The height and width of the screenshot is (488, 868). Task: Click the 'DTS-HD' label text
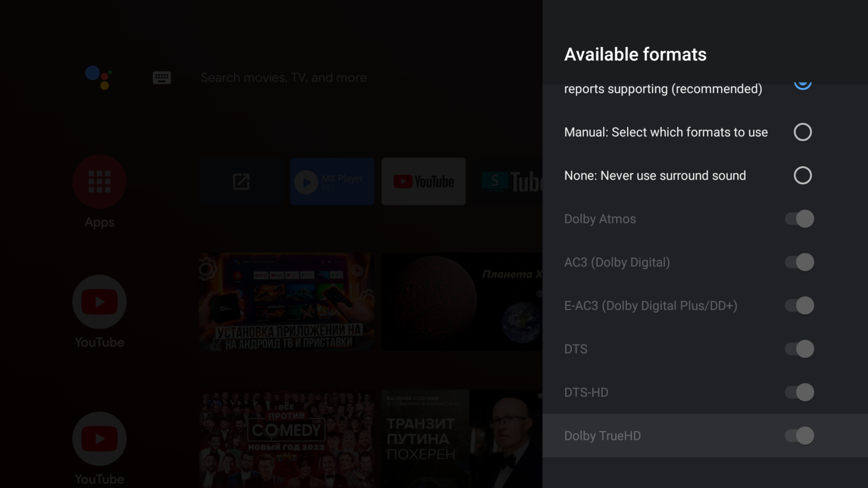586,392
